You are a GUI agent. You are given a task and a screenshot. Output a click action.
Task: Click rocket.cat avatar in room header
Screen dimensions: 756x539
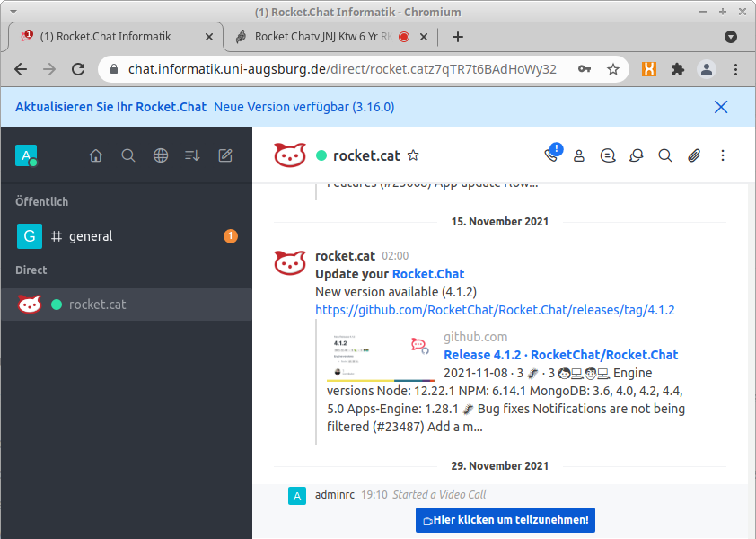290,155
